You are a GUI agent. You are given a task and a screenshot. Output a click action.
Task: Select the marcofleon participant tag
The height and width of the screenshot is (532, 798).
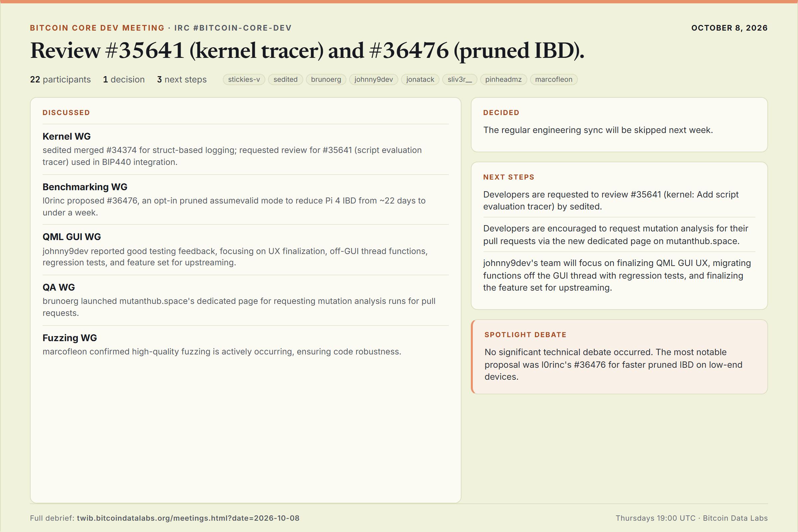pyautogui.click(x=554, y=79)
